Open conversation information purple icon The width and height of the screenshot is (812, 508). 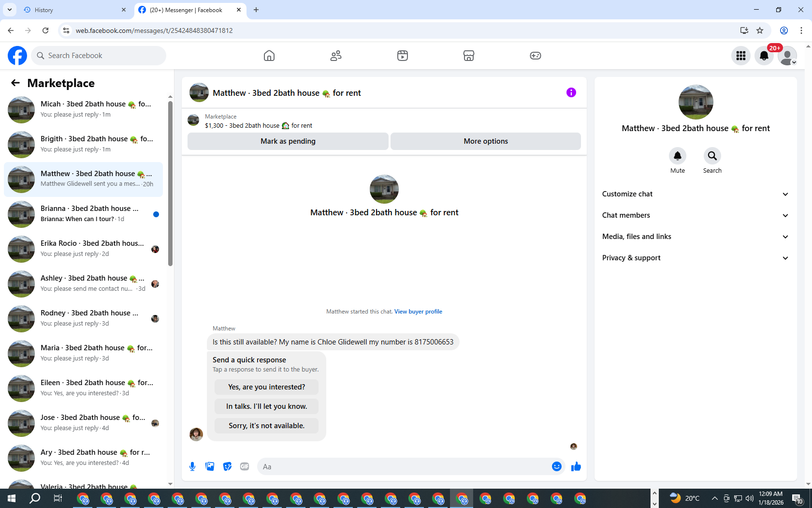571,92
